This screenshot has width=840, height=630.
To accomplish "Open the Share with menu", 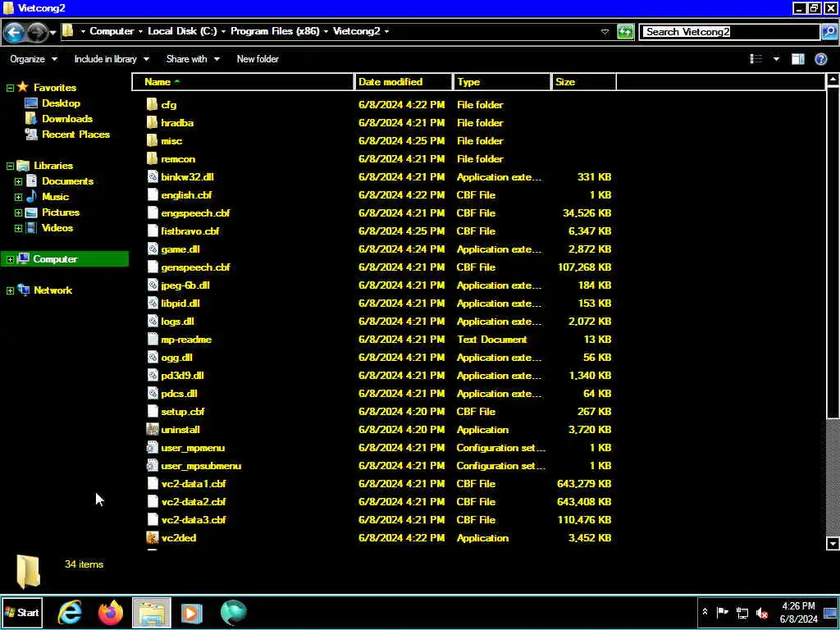I will [x=193, y=59].
